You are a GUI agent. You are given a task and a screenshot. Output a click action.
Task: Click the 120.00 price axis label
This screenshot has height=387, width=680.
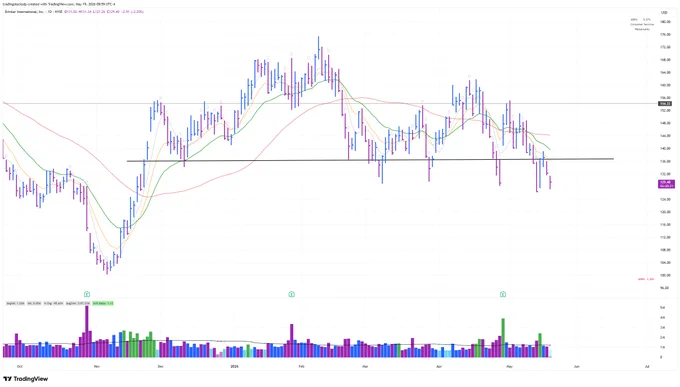point(665,212)
